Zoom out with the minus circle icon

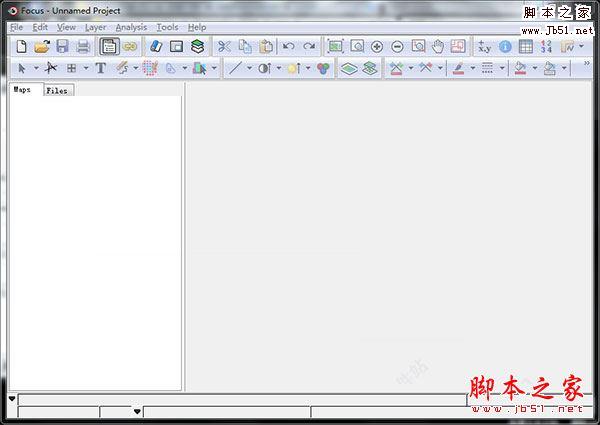[x=397, y=47]
